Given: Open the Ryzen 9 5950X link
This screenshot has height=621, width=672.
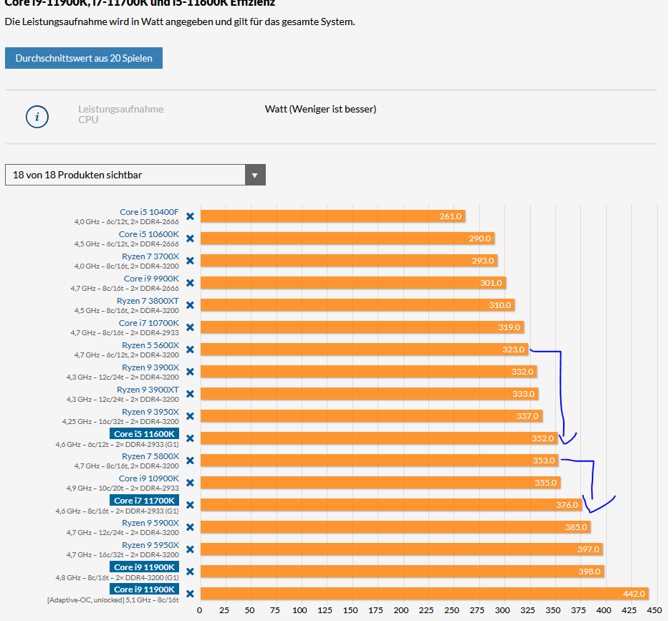Looking at the screenshot, I should 150,545.
